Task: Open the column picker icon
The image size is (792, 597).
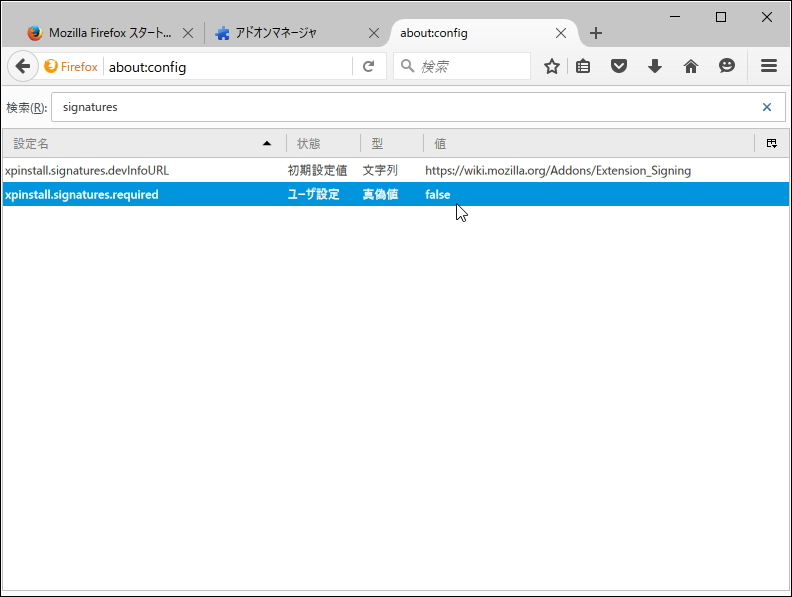Action: (x=772, y=143)
